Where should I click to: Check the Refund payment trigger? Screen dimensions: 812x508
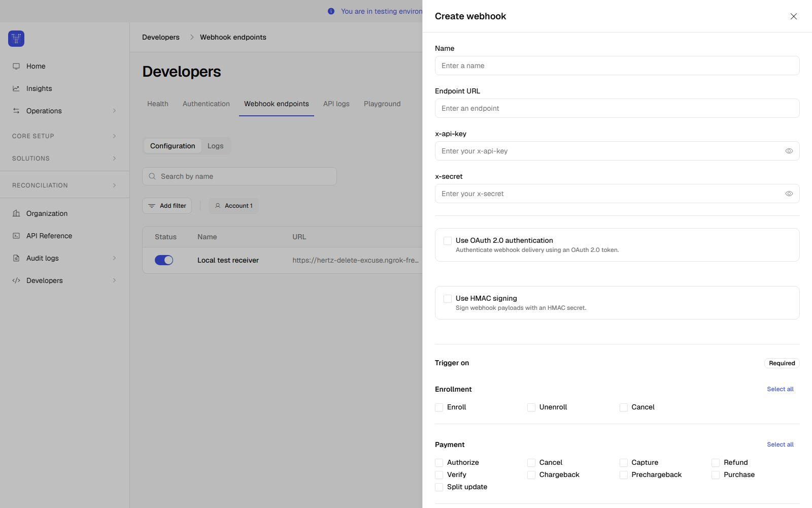click(x=716, y=463)
